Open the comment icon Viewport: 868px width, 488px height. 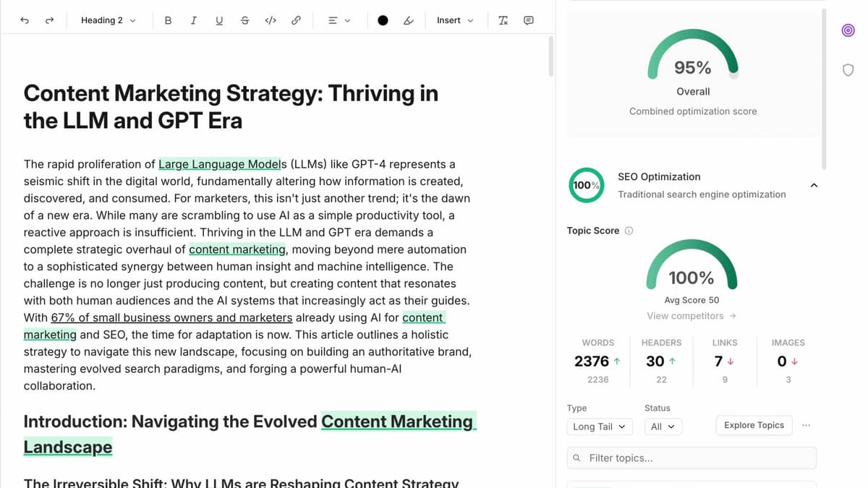point(529,20)
